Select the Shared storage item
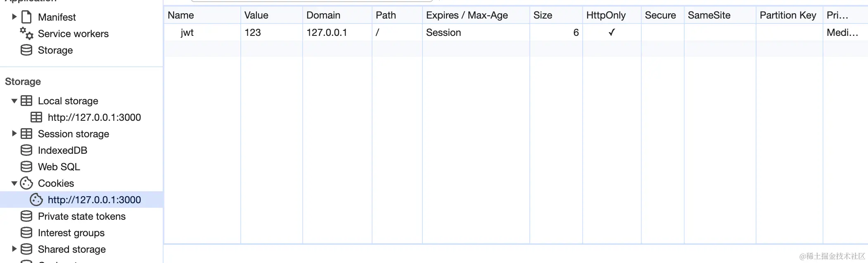This screenshot has width=868, height=263. (72, 249)
